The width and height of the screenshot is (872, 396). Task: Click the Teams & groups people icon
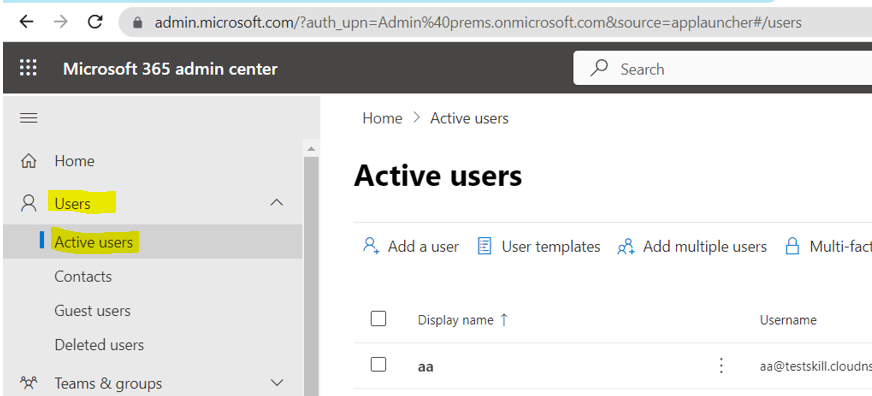click(28, 383)
